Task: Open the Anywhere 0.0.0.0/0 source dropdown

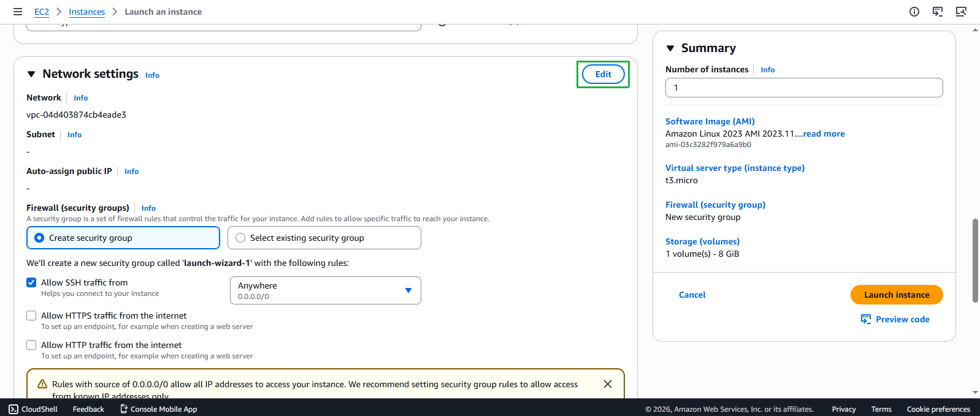Action: [326, 290]
